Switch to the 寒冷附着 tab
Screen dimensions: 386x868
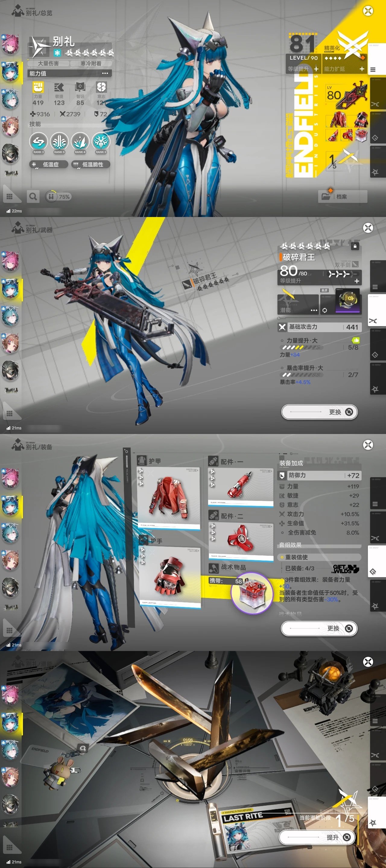coord(91,63)
